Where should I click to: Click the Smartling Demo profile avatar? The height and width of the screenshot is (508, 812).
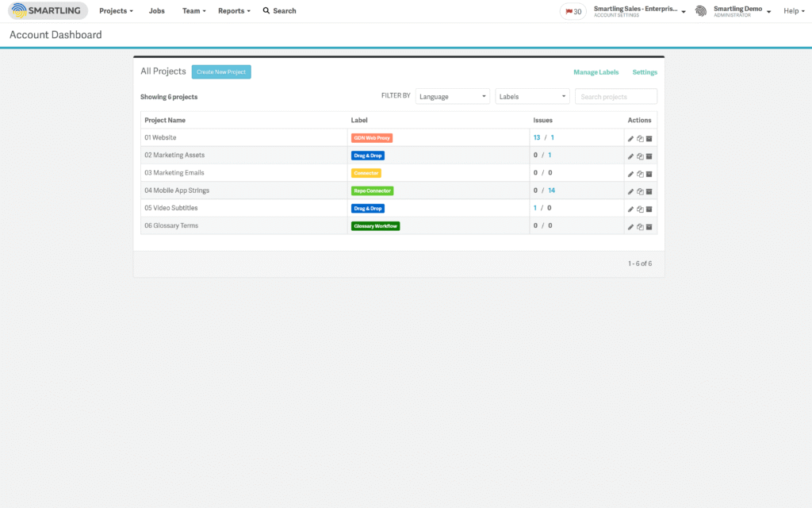pyautogui.click(x=700, y=10)
